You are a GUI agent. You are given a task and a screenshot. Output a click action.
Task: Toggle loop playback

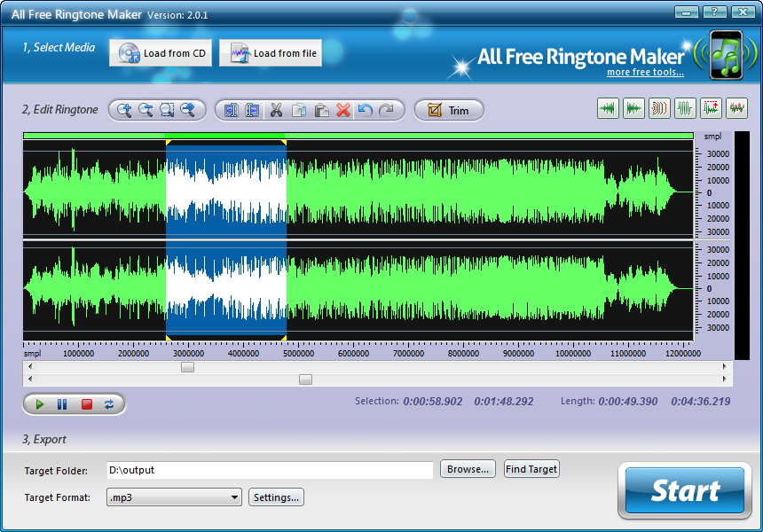109,404
